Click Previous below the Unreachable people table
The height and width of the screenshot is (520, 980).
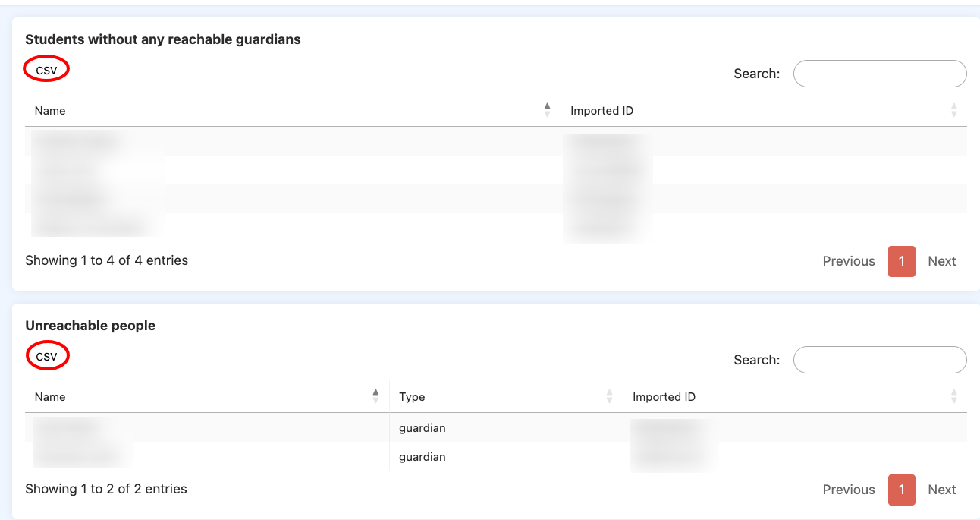848,490
